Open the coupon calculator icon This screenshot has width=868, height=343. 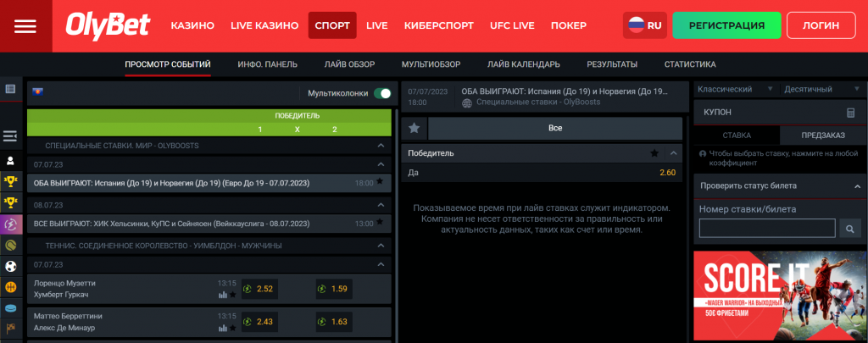[851, 113]
